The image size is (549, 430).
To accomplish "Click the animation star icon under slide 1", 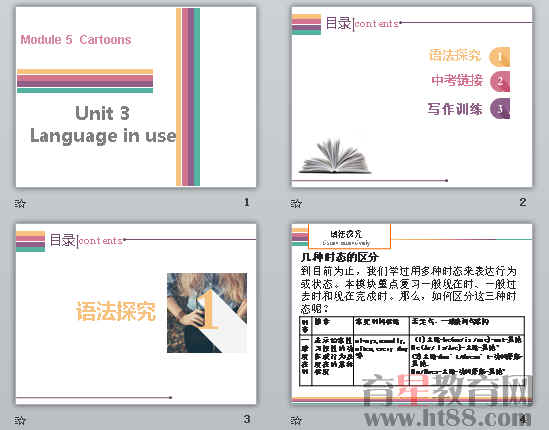I will tap(20, 203).
